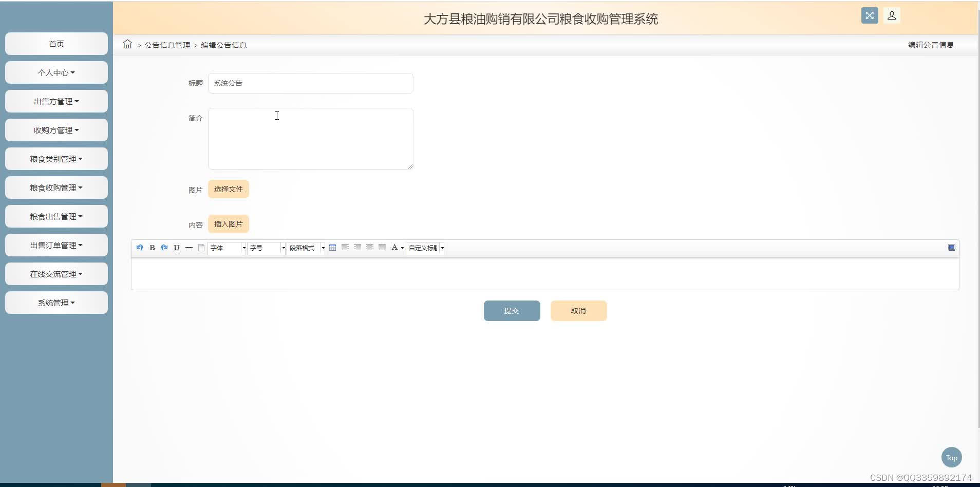Open the 段落格式 paragraph format dropdown
The height and width of the screenshot is (487, 980).
(306, 248)
